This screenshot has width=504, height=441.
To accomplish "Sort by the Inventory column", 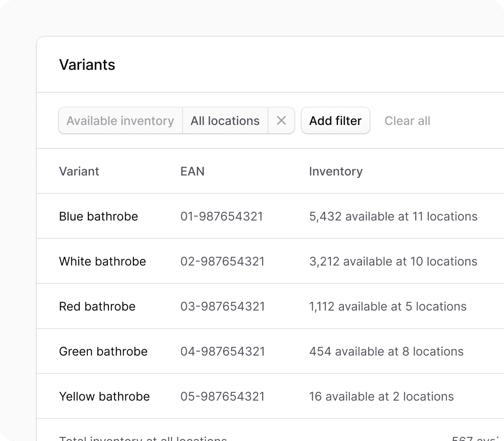I will click(336, 171).
